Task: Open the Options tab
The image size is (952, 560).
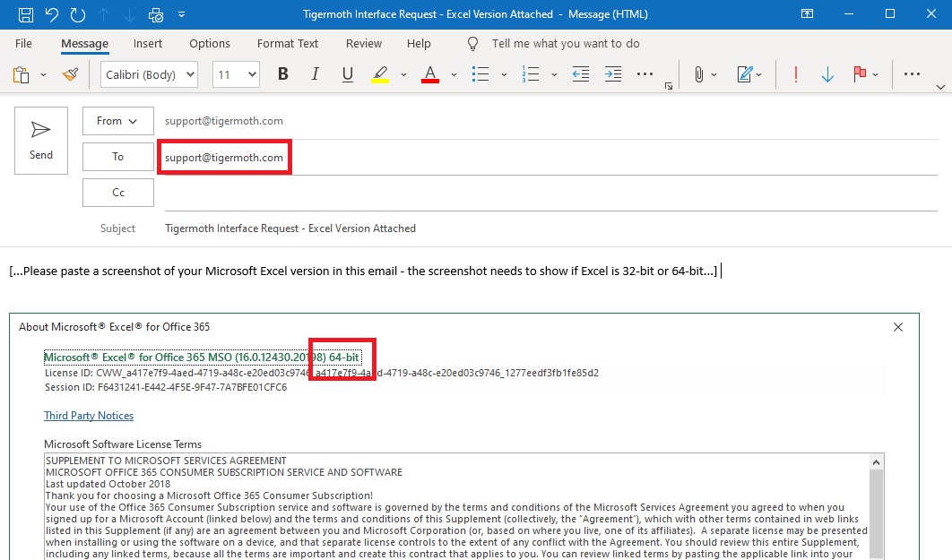Action: (x=210, y=44)
